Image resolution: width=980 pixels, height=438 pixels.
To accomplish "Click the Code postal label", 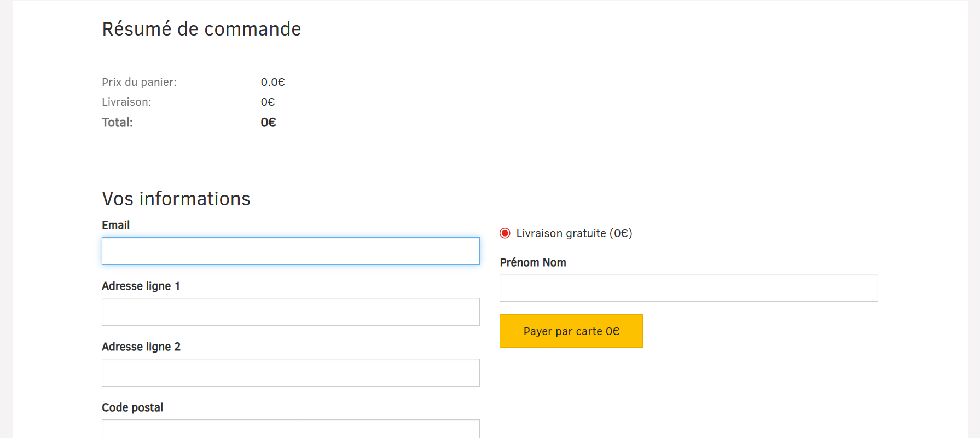I will (132, 407).
